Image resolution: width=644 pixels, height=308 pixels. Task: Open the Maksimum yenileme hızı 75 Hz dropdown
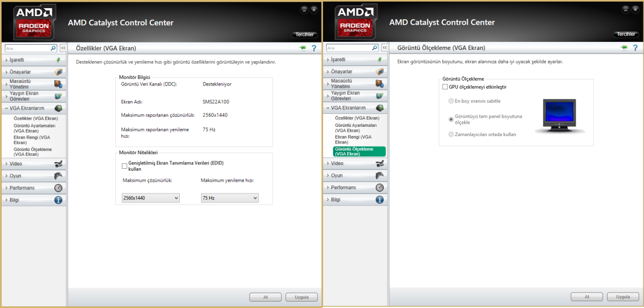tap(230, 198)
